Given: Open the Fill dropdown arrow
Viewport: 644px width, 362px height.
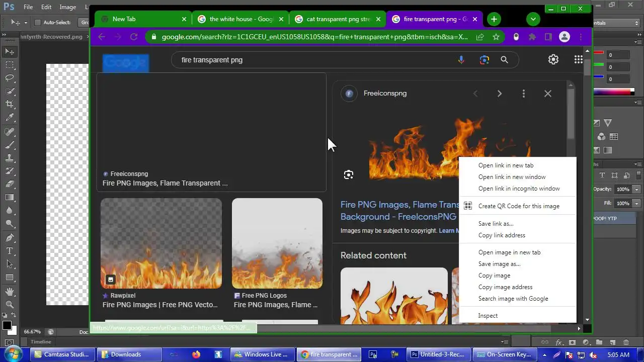Looking at the screenshot, I should [x=636, y=203].
